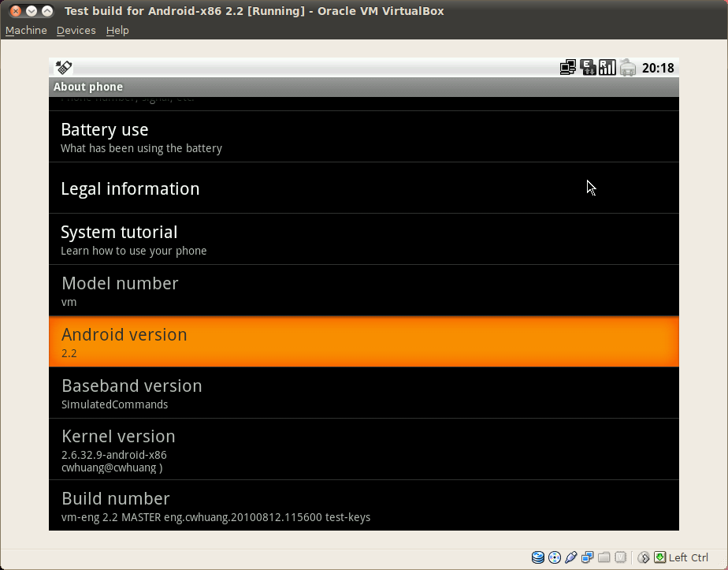The image size is (728, 570).
Task: Select the Kernel version row
Action: [363, 449]
